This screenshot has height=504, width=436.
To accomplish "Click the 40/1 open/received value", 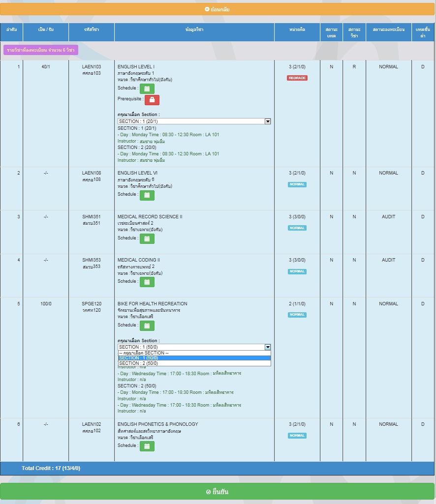I will point(46,66).
